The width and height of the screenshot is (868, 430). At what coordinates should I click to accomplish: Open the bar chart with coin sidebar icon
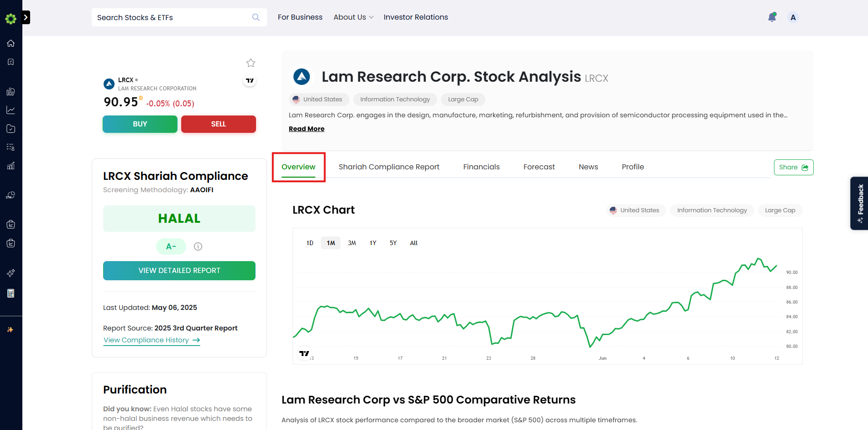pyautogui.click(x=11, y=92)
